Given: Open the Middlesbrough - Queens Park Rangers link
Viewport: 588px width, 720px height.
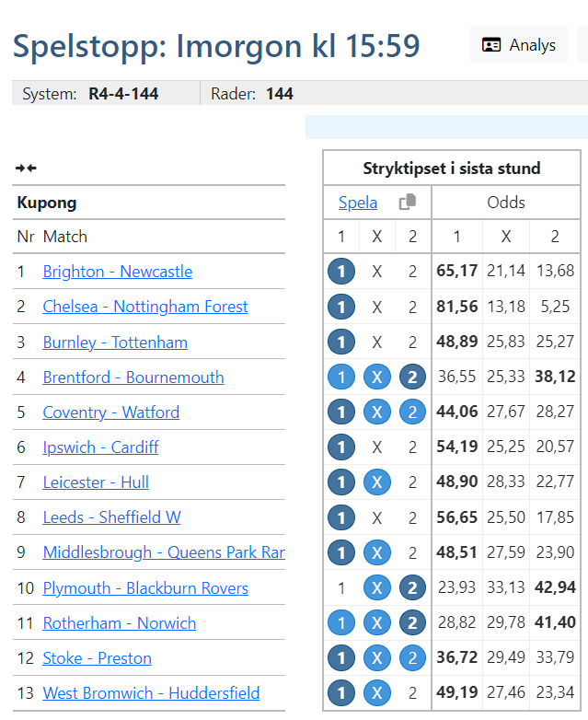Looking at the screenshot, I should [x=164, y=552].
